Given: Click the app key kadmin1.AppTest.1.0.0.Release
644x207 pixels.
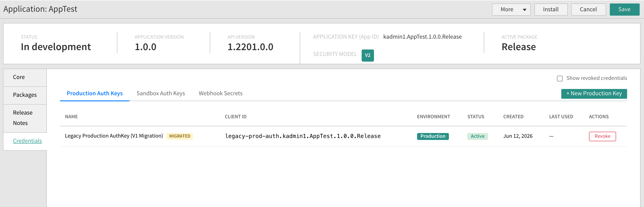Looking at the screenshot, I should coord(422,37).
